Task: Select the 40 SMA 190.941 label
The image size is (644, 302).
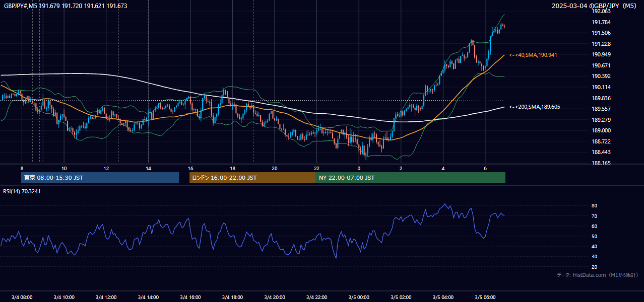Action: tap(533, 55)
